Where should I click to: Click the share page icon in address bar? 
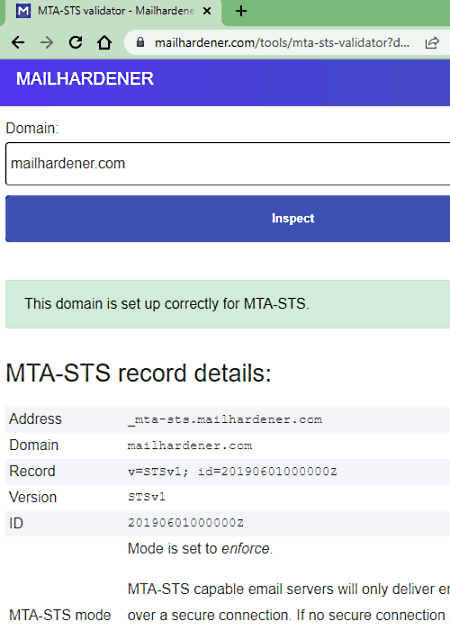click(x=432, y=43)
